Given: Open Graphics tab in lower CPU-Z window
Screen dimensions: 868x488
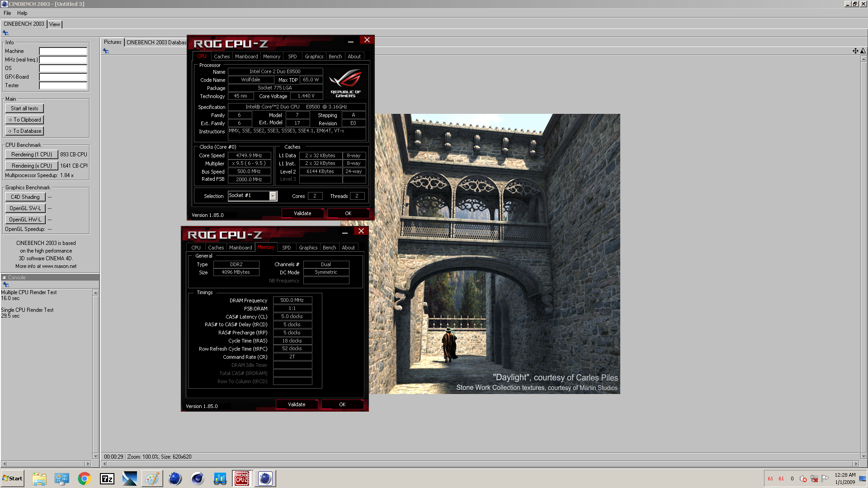Looking at the screenshot, I should click(x=308, y=248).
